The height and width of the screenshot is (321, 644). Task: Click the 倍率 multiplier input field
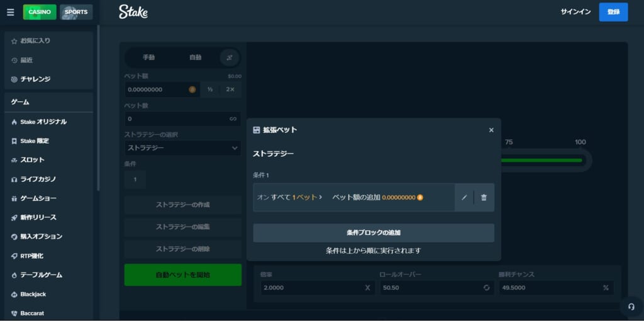pyautogui.click(x=318, y=288)
